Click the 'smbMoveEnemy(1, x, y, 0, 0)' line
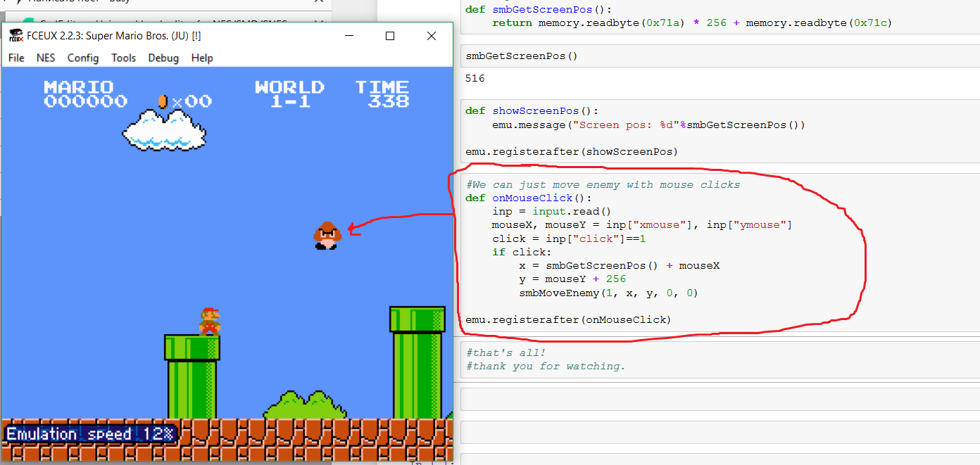Screen dimensions: 980x465 point(609,293)
